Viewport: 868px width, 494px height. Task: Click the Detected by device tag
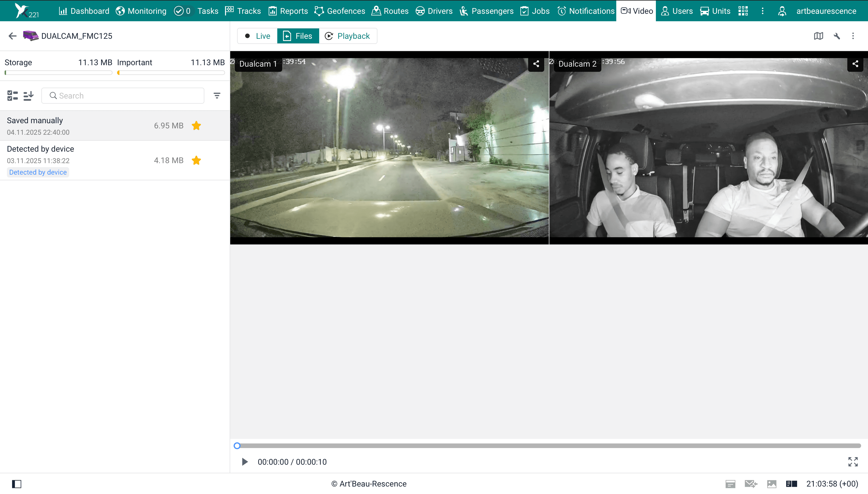(38, 172)
